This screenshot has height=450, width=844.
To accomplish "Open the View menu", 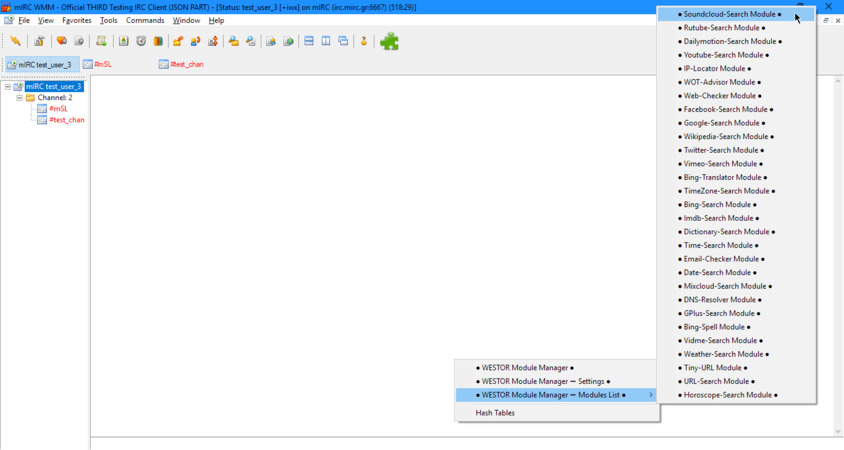I will (46, 20).
